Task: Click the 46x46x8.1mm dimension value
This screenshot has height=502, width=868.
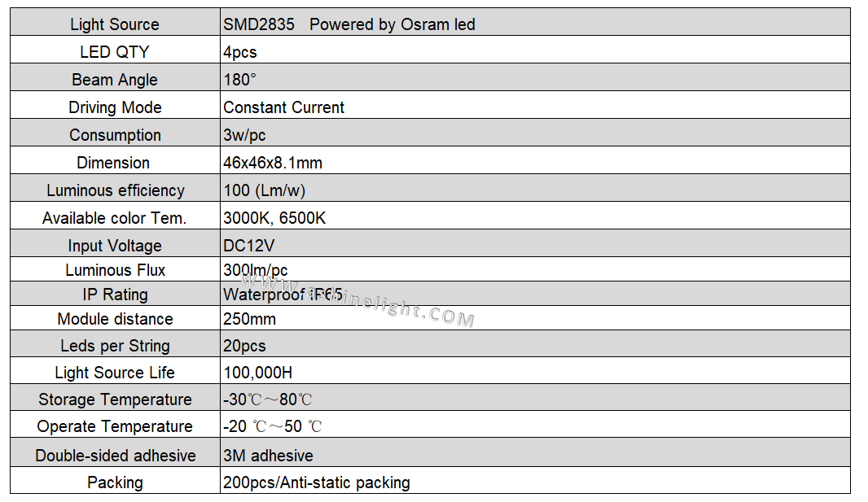Action: [272, 163]
